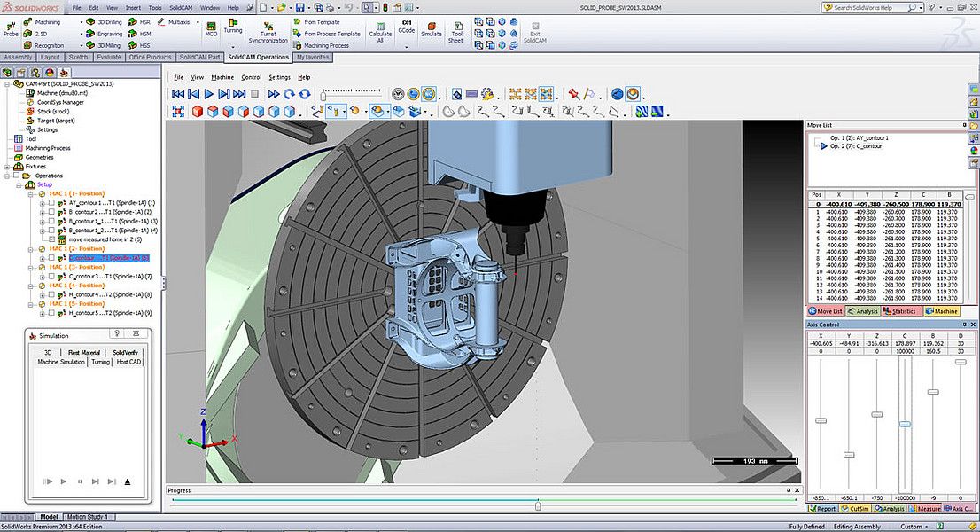Open the SolidCAM menu in menu bar

181,7
